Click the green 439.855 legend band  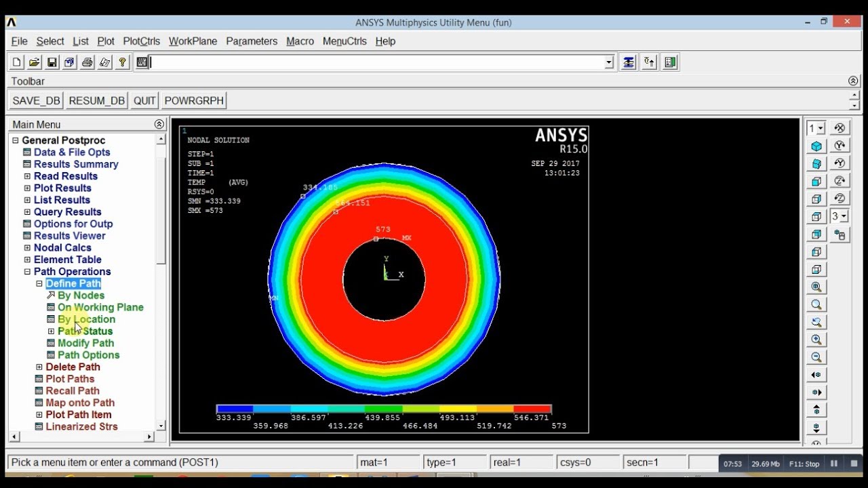(383, 409)
